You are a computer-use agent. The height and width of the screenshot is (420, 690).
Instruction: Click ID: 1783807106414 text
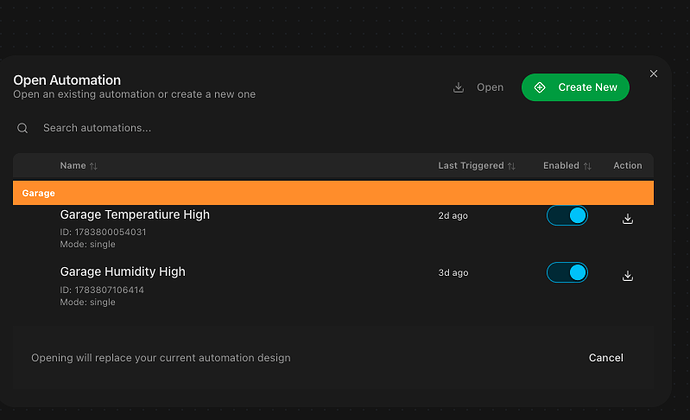pyautogui.click(x=102, y=290)
